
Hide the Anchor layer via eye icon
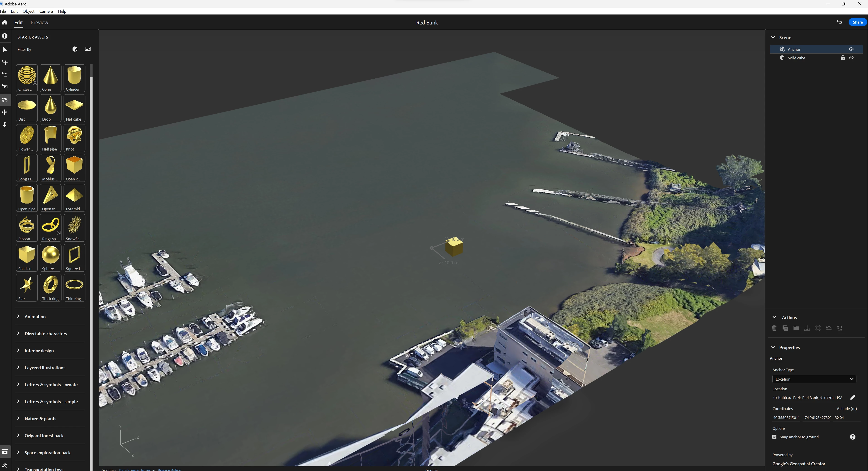click(x=851, y=49)
